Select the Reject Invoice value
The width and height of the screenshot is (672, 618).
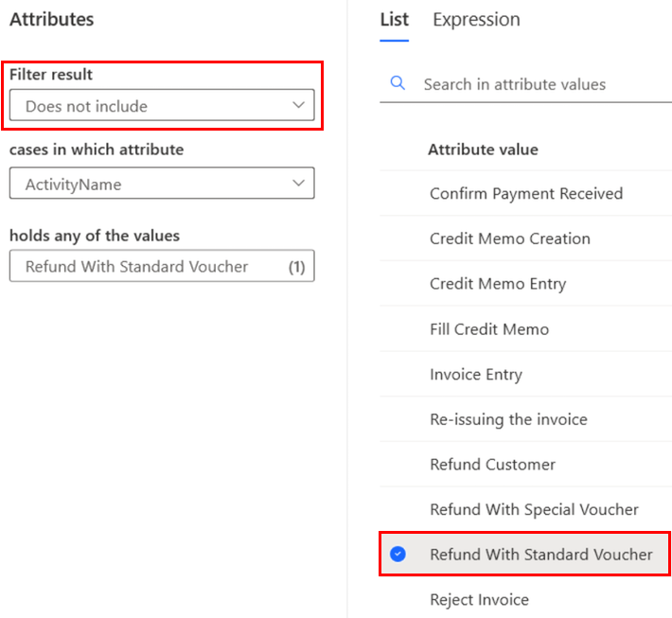click(479, 600)
